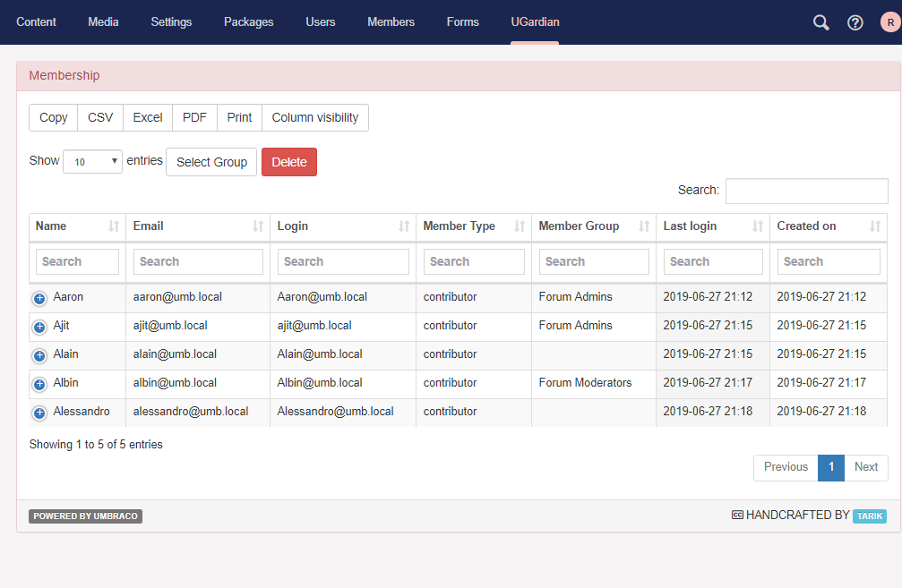Expand Alain row details plus icon
The height and width of the screenshot is (588, 902).
(x=39, y=356)
